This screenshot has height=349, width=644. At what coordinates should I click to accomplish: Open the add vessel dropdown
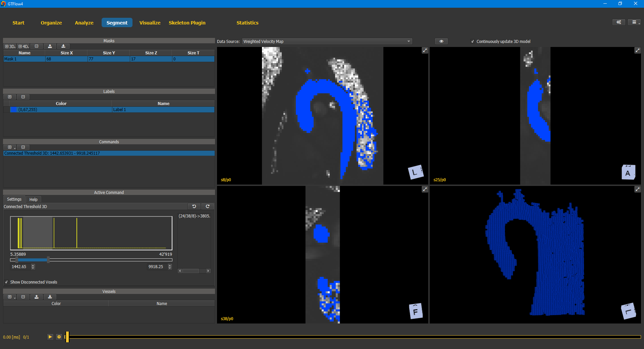click(x=10, y=297)
